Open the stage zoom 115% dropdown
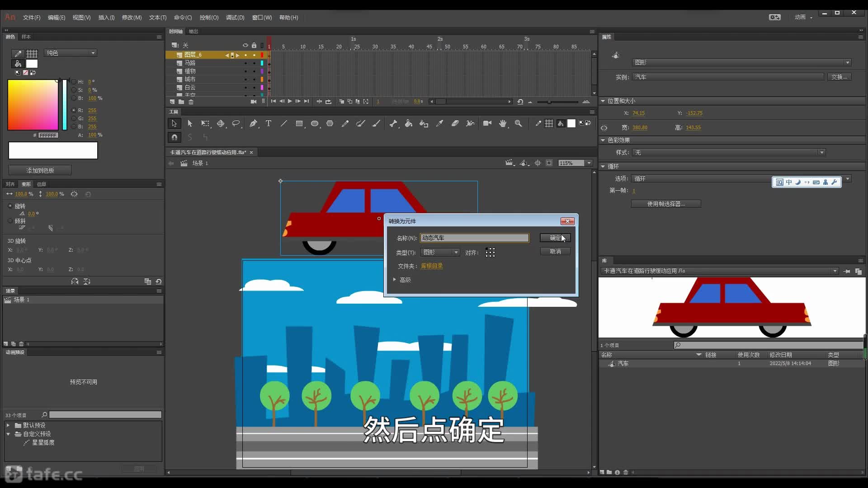This screenshot has height=488, width=868. [589, 163]
